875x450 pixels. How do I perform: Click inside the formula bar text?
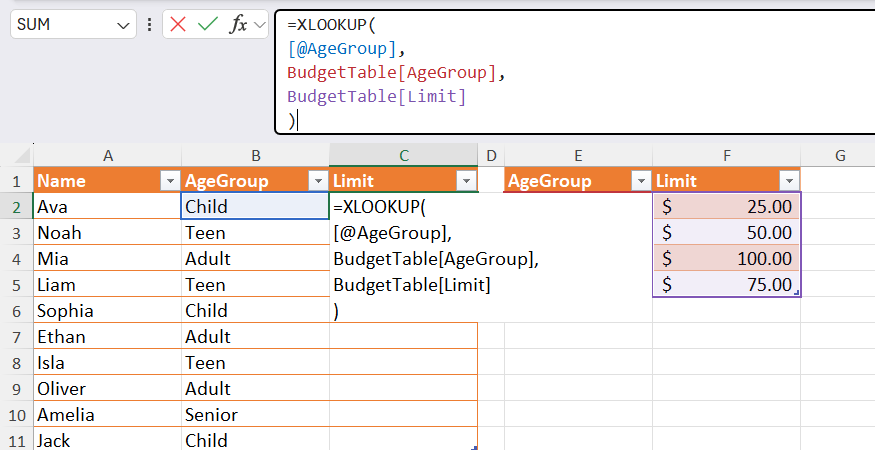pos(575,72)
